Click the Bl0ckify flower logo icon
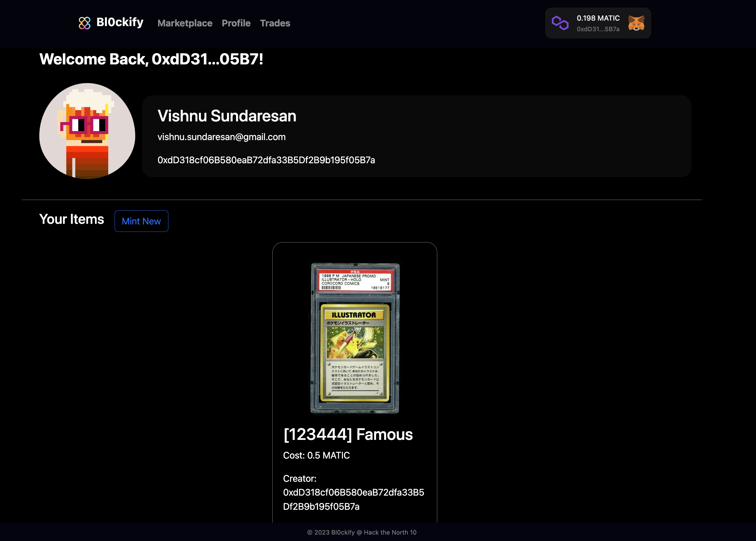The height and width of the screenshot is (541, 756). [84, 23]
